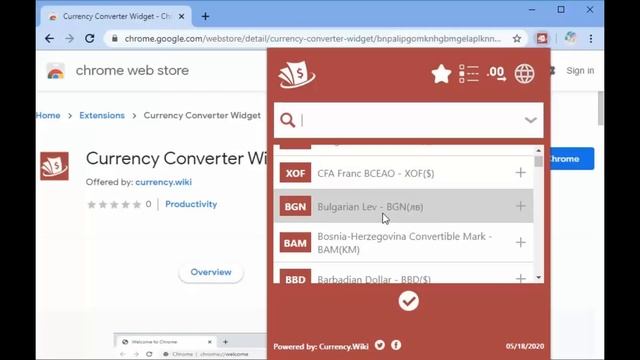Open the Chrome three-dot menu
Viewport: 640px width, 360px height.
591,39
